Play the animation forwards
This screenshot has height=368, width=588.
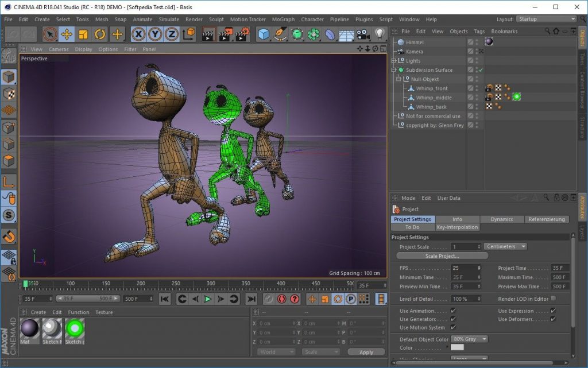pyautogui.click(x=207, y=299)
